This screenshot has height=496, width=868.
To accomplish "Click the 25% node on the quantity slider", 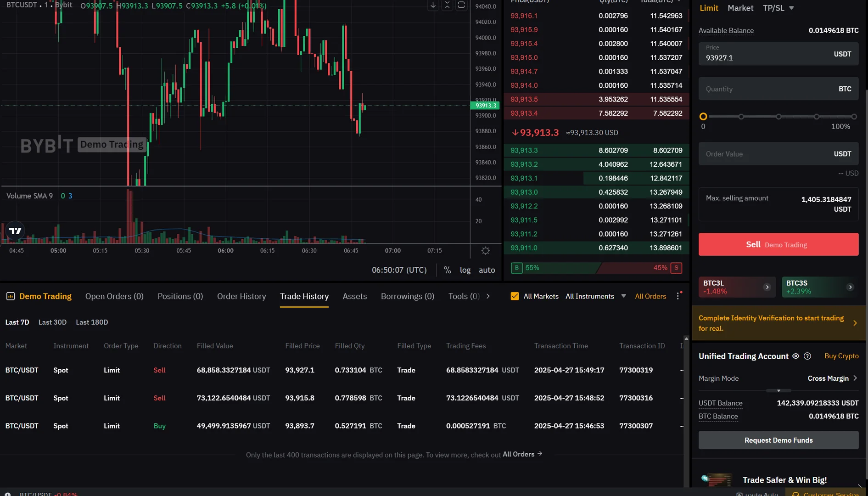I will (741, 117).
